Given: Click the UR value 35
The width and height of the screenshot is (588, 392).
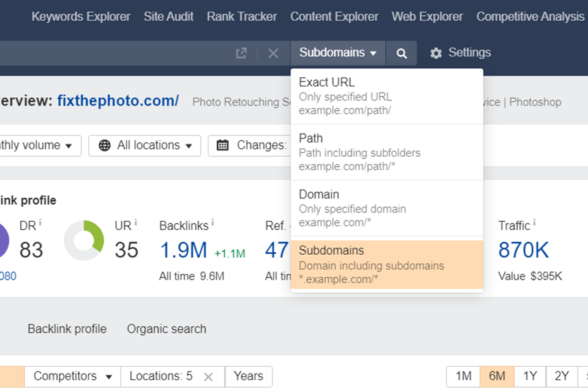Looking at the screenshot, I should point(126,250).
